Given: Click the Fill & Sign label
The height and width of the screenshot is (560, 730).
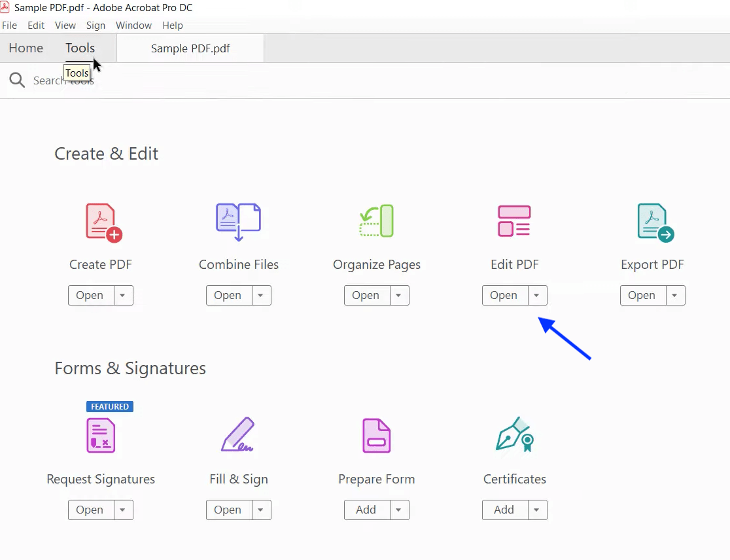Looking at the screenshot, I should (238, 480).
